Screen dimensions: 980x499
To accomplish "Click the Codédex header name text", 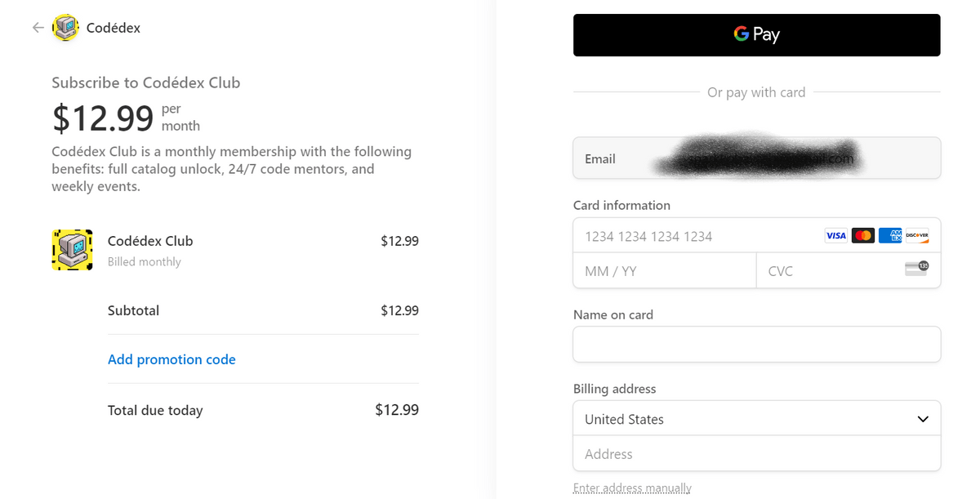I will tap(114, 28).
